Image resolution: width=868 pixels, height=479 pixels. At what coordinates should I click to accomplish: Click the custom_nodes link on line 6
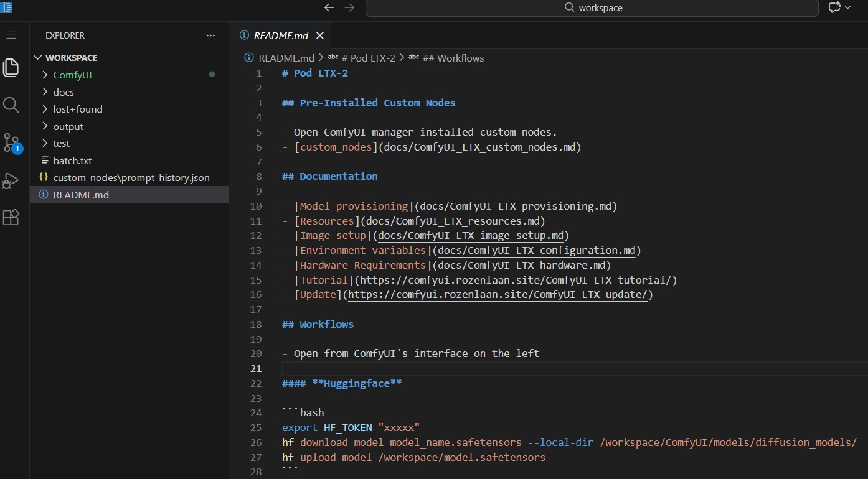336,147
